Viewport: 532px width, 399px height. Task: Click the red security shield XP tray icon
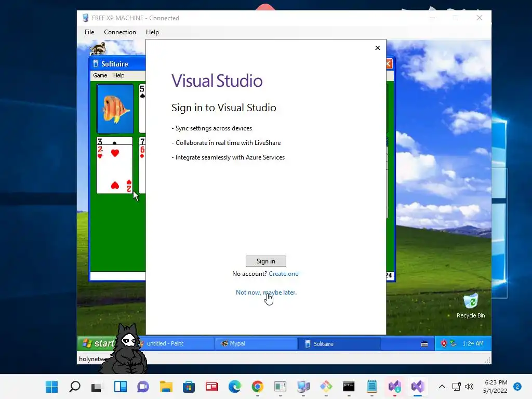[444, 343]
